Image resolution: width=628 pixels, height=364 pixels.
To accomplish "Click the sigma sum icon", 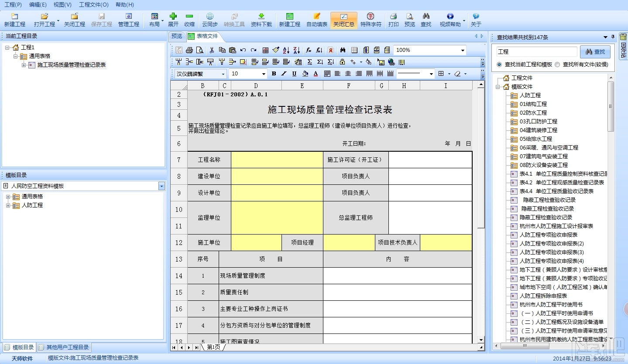I will (x=310, y=62).
